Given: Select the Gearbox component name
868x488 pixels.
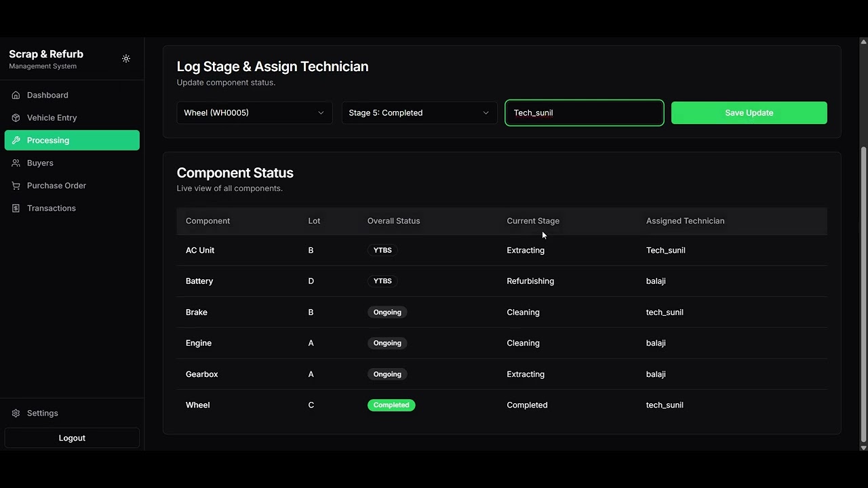Looking at the screenshot, I should [x=202, y=374].
